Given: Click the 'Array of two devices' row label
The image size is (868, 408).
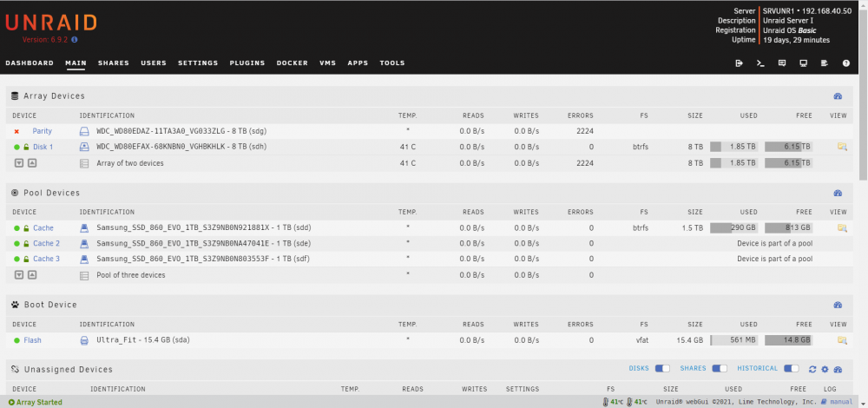Looking at the screenshot, I should pos(130,163).
